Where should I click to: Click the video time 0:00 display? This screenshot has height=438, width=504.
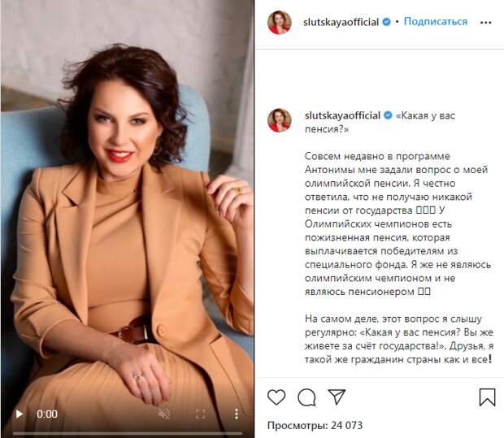click(x=47, y=414)
